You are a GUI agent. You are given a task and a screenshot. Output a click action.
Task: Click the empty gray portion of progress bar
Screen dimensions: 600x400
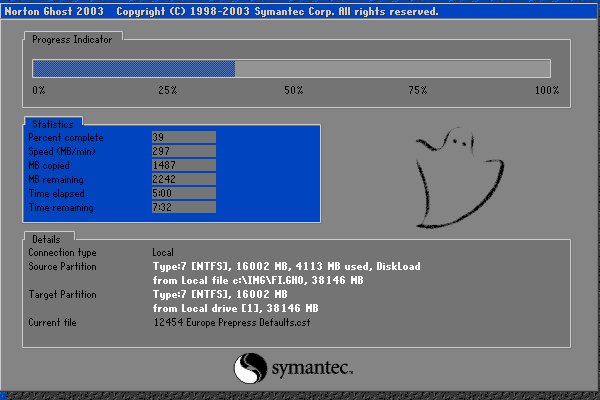pyautogui.click(x=392, y=68)
